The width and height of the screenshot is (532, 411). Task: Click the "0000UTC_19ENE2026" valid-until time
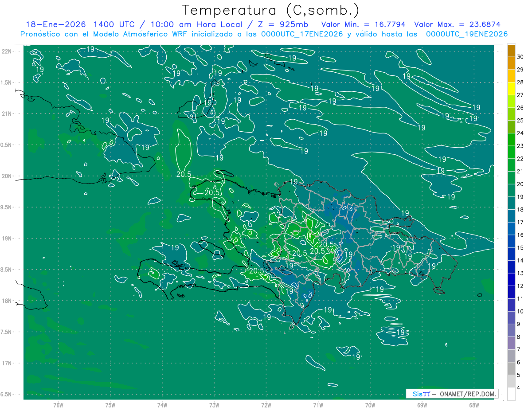tap(466, 34)
